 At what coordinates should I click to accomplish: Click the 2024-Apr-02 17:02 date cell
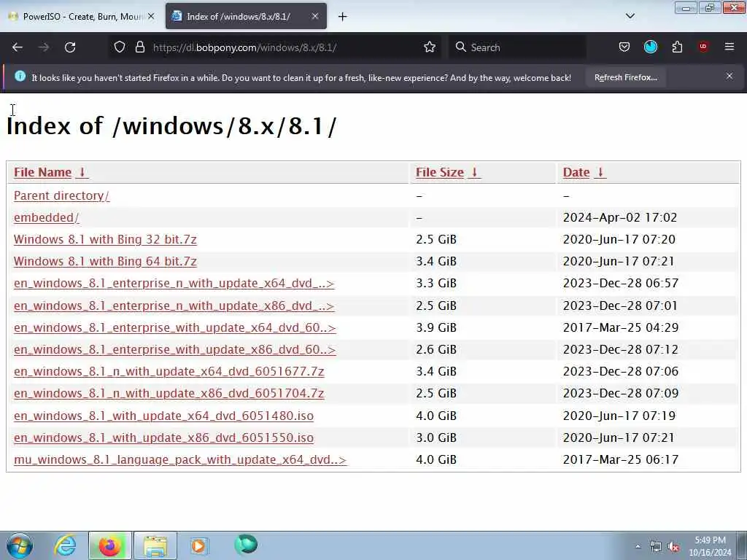coord(620,217)
